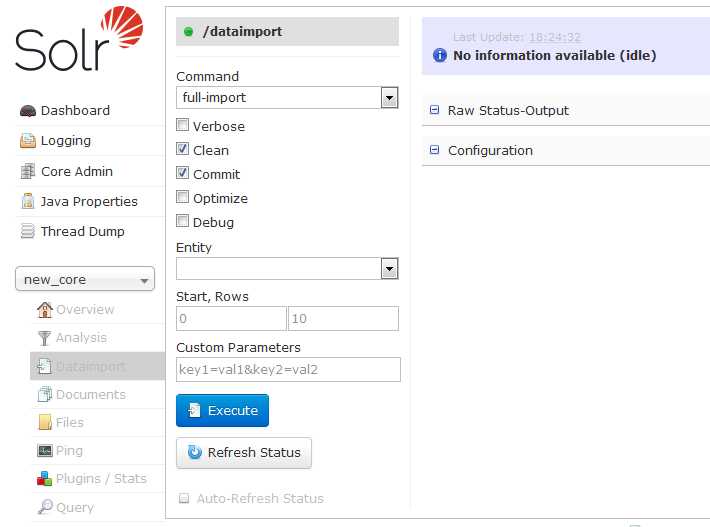This screenshot has height=527, width=710.
Task: Open the Logging page
Action: point(66,141)
